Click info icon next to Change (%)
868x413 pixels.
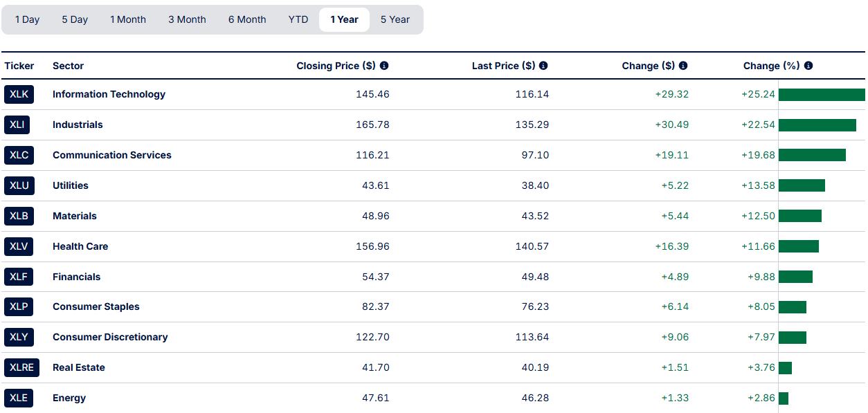point(808,66)
